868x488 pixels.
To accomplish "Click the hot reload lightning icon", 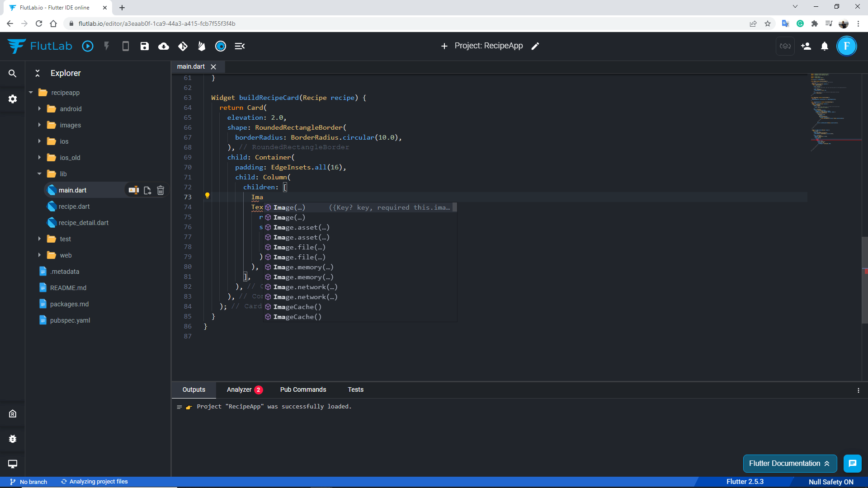I will click(x=107, y=46).
